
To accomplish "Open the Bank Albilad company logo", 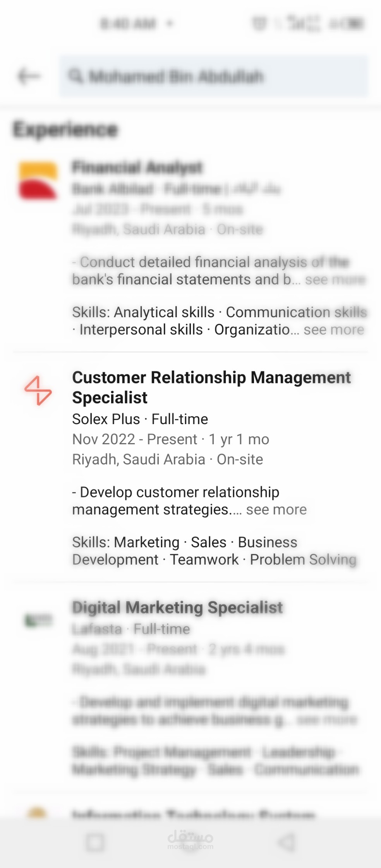I will pos(38,181).
